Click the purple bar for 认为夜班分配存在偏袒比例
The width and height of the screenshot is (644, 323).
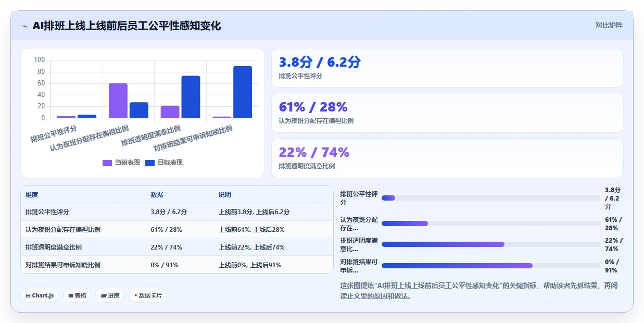tap(118, 101)
